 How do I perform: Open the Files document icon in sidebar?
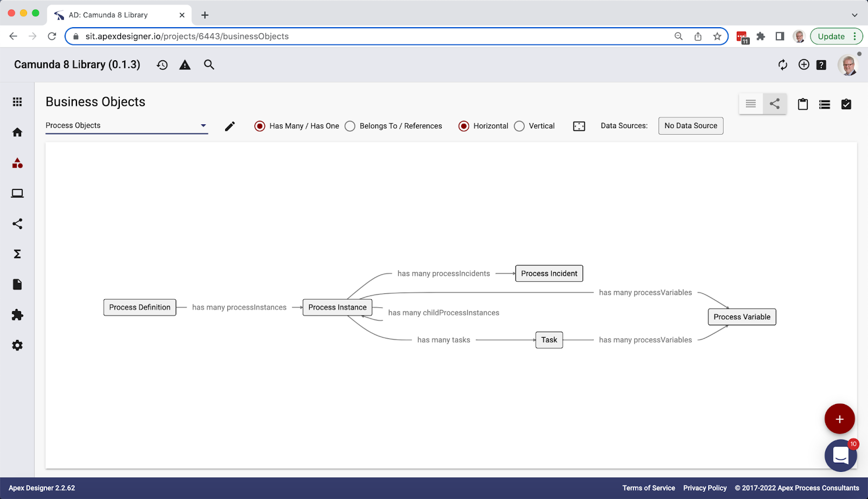click(x=17, y=285)
